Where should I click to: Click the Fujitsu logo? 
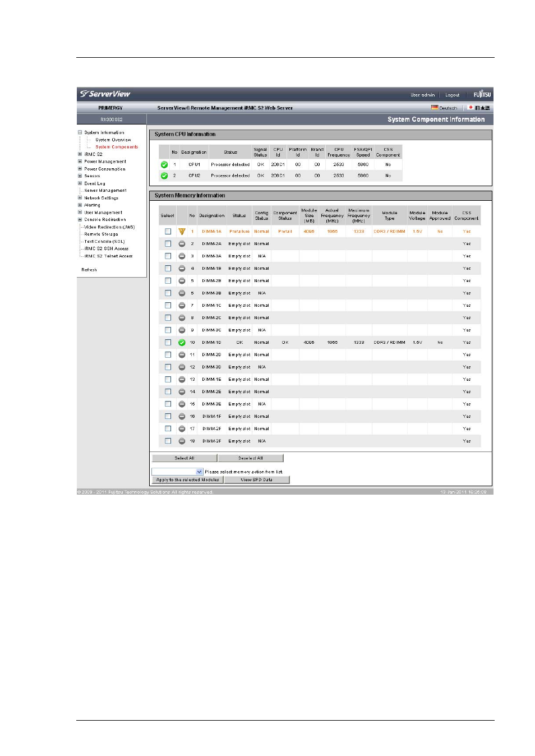(482, 94)
